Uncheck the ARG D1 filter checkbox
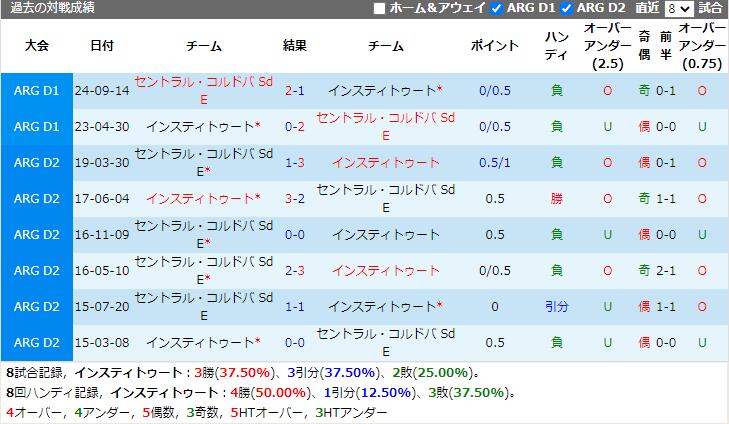The width and height of the screenshot is (729, 424). coord(497,9)
